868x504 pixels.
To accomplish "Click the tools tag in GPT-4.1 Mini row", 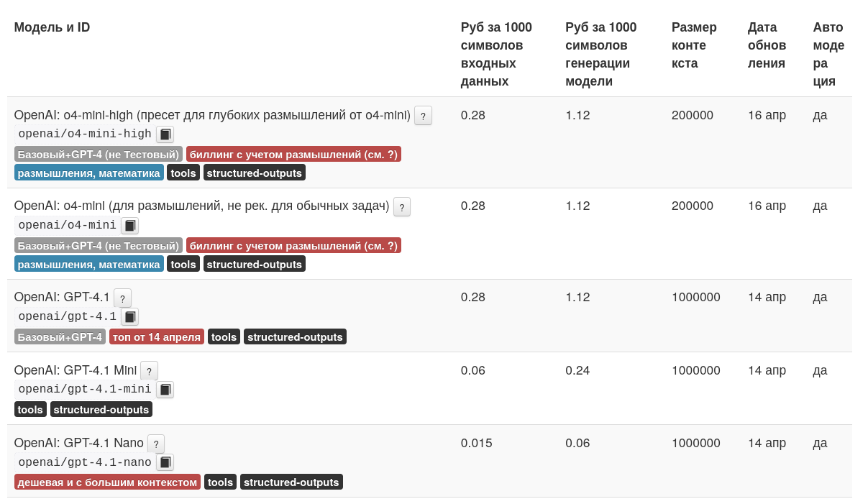I will click(30, 409).
